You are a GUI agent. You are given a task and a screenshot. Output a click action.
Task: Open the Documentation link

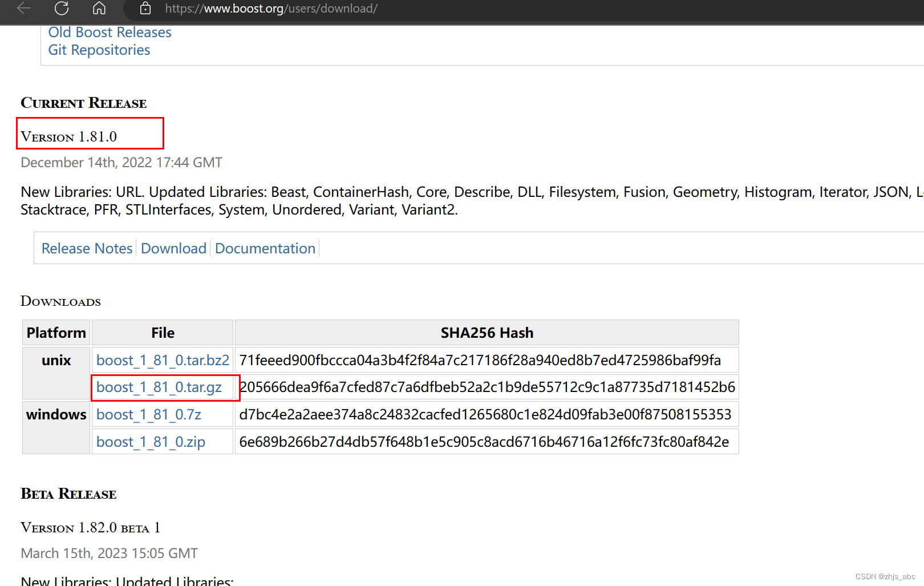point(265,249)
